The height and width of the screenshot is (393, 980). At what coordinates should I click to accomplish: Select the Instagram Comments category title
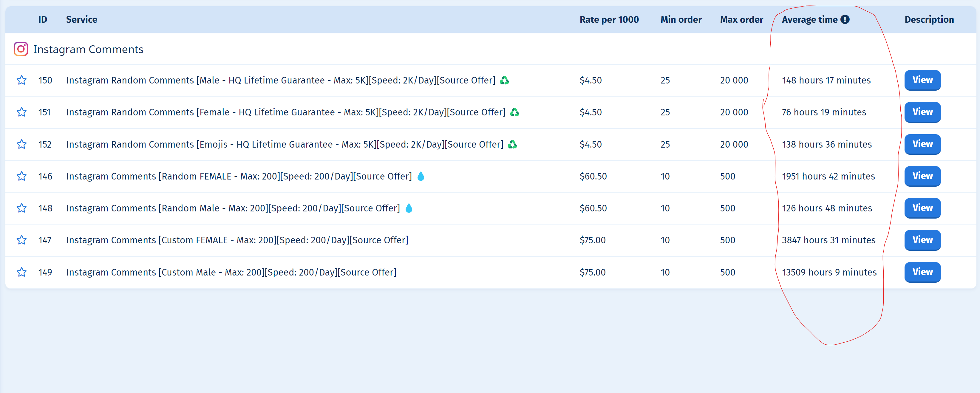coord(88,49)
